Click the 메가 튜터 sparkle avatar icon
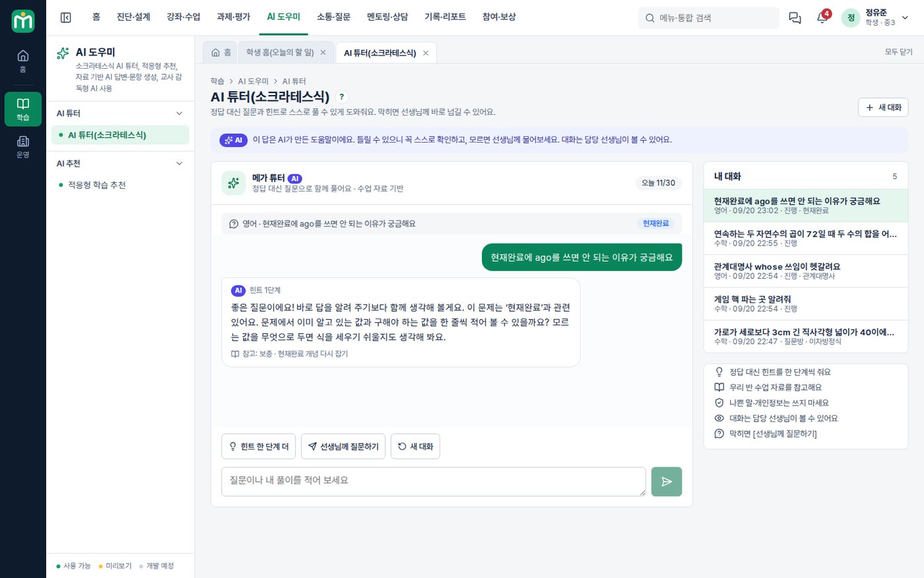 [x=234, y=183]
